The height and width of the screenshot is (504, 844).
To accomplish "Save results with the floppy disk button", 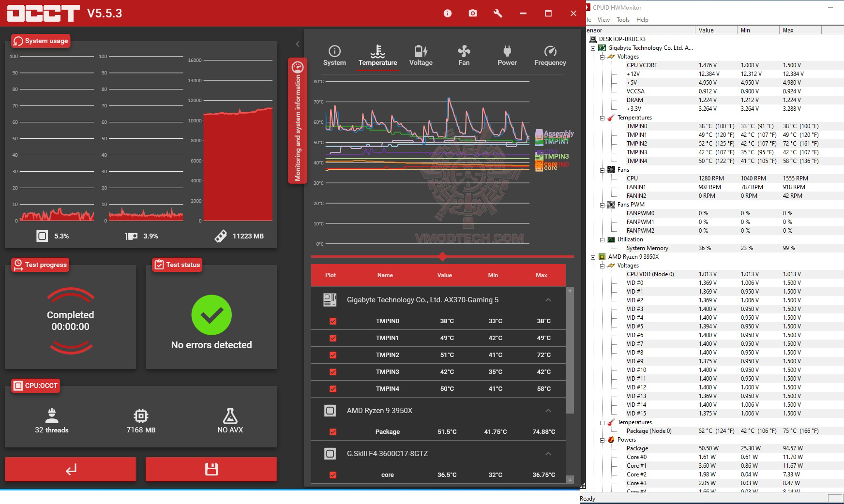I will [211, 469].
